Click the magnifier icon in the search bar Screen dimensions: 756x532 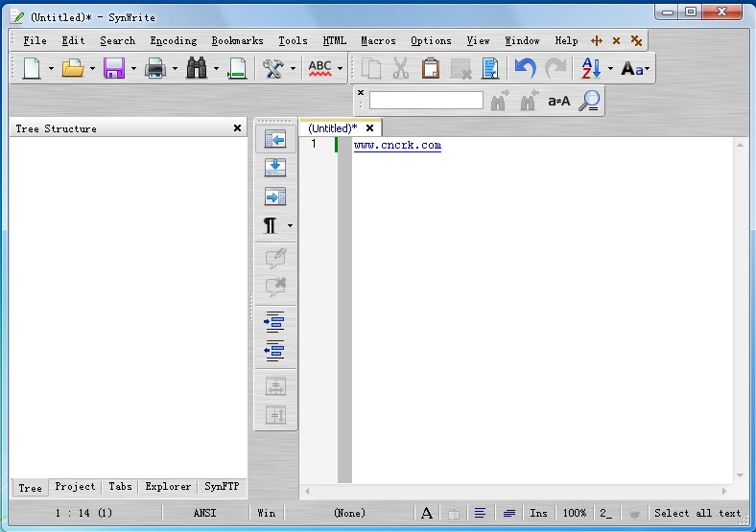589,100
